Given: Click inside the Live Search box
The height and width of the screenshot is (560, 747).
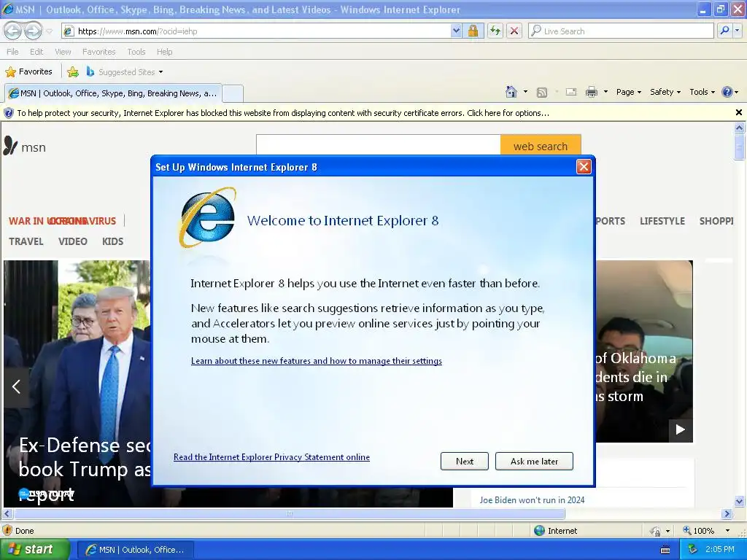Looking at the screenshot, I should 622,31.
